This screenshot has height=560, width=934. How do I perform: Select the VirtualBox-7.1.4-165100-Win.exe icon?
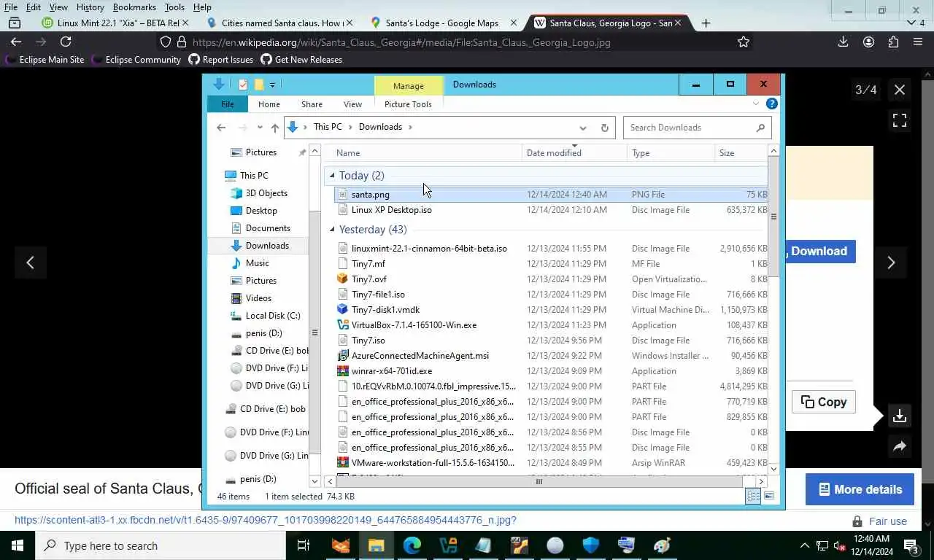coord(342,325)
